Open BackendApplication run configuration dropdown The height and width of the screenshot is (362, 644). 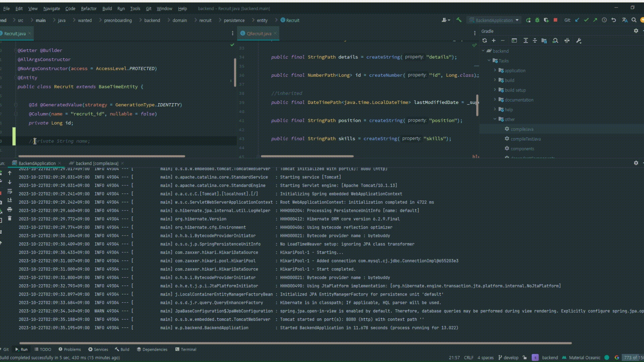pos(517,20)
